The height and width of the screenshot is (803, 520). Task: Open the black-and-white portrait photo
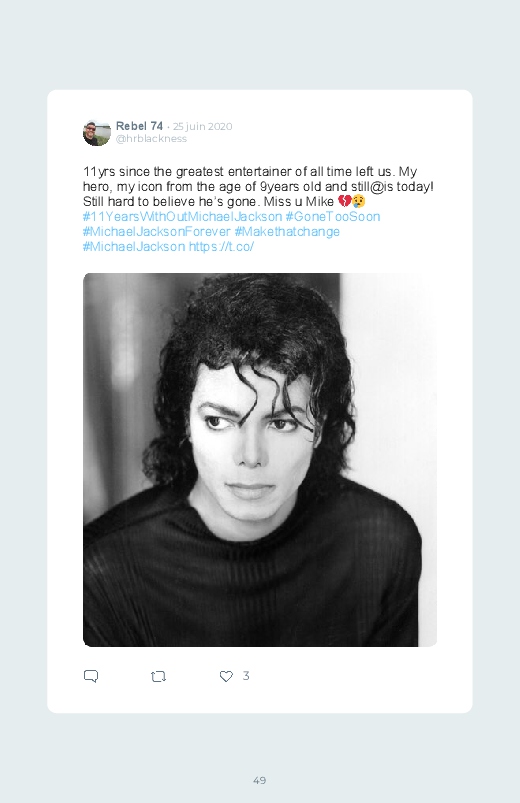point(260,459)
